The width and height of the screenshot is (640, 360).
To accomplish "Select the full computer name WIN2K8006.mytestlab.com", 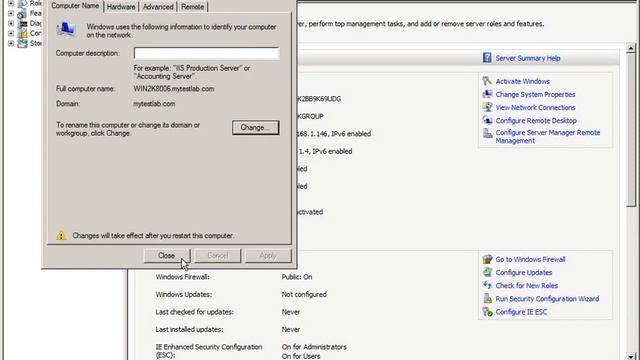I will click(174, 89).
